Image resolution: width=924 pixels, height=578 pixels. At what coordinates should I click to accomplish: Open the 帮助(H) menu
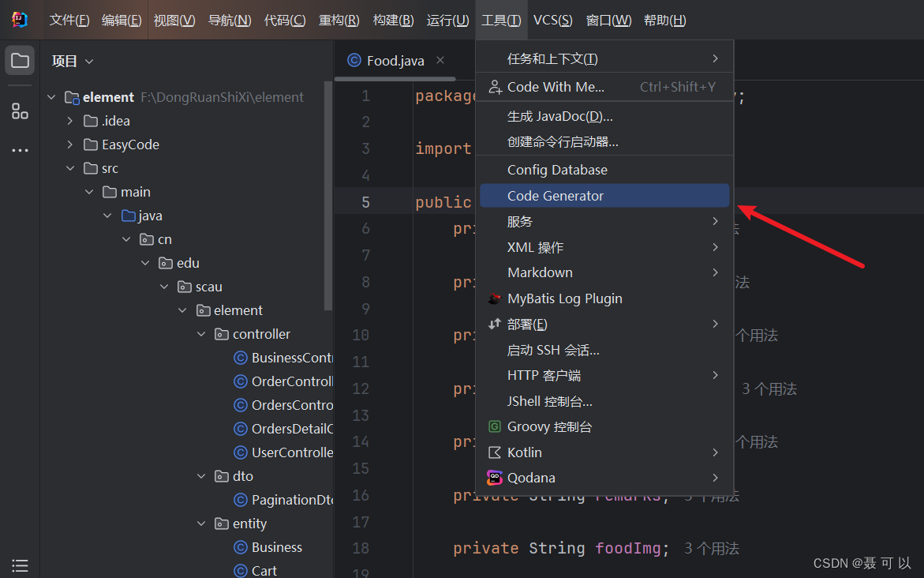coord(664,20)
